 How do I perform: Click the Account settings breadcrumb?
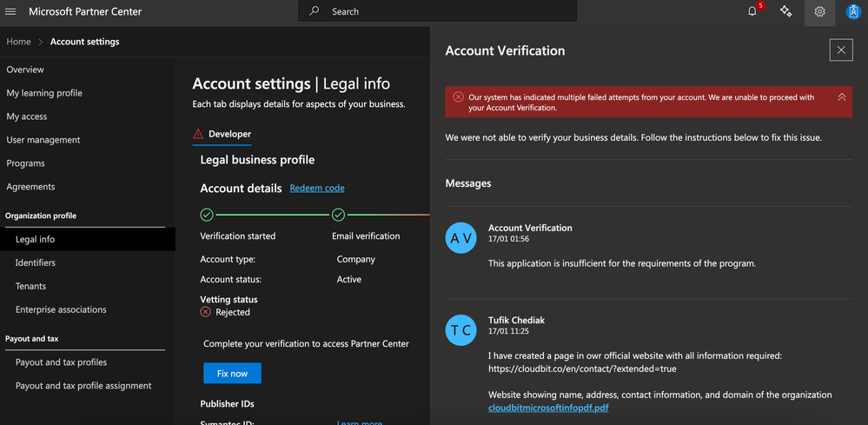(x=84, y=42)
